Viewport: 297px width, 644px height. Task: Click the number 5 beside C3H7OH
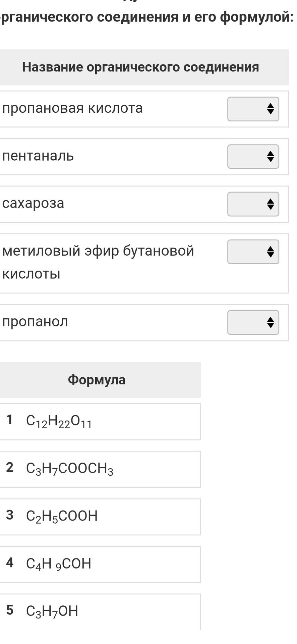click(10, 610)
